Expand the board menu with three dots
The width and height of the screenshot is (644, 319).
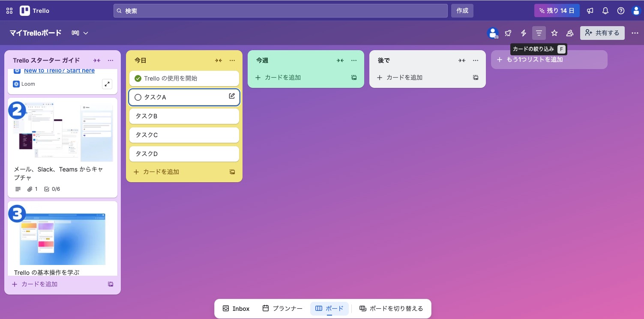coord(635,33)
